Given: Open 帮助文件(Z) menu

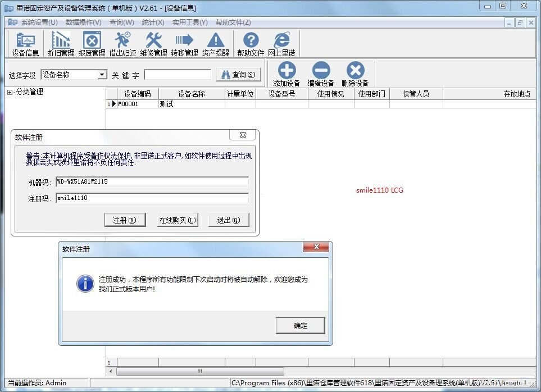Looking at the screenshot, I should click(233, 22).
